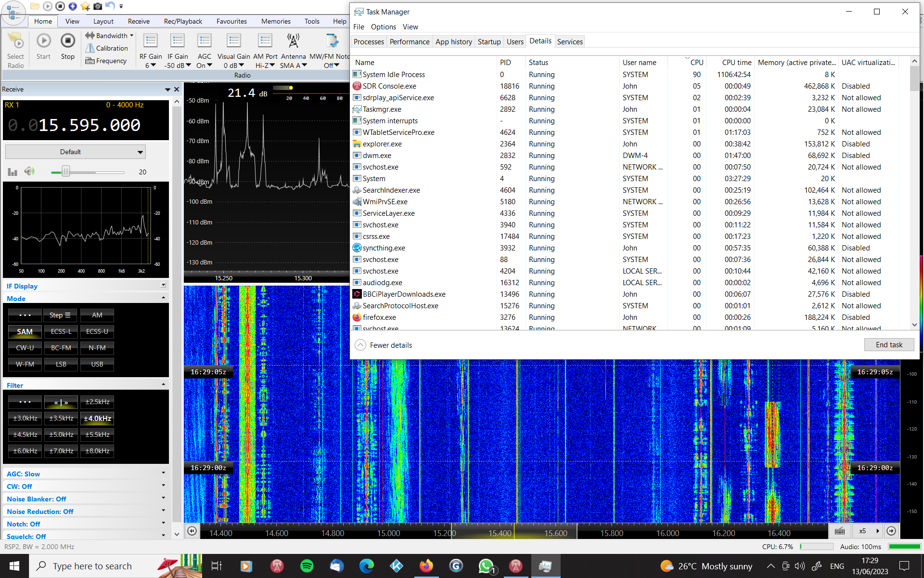The height and width of the screenshot is (578, 924).
Task: Open the Default profile dropdown
Action: click(75, 152)
